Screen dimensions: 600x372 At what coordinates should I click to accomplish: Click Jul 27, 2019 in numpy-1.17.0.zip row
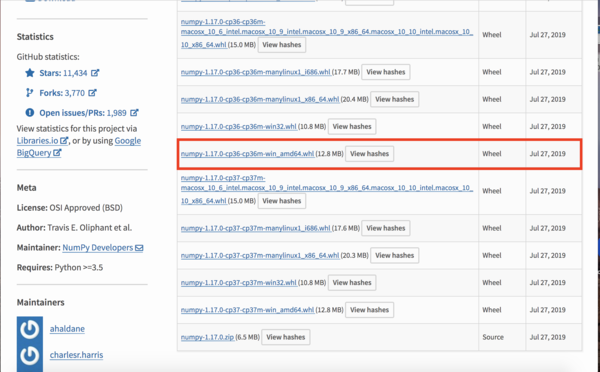point(548,337)
